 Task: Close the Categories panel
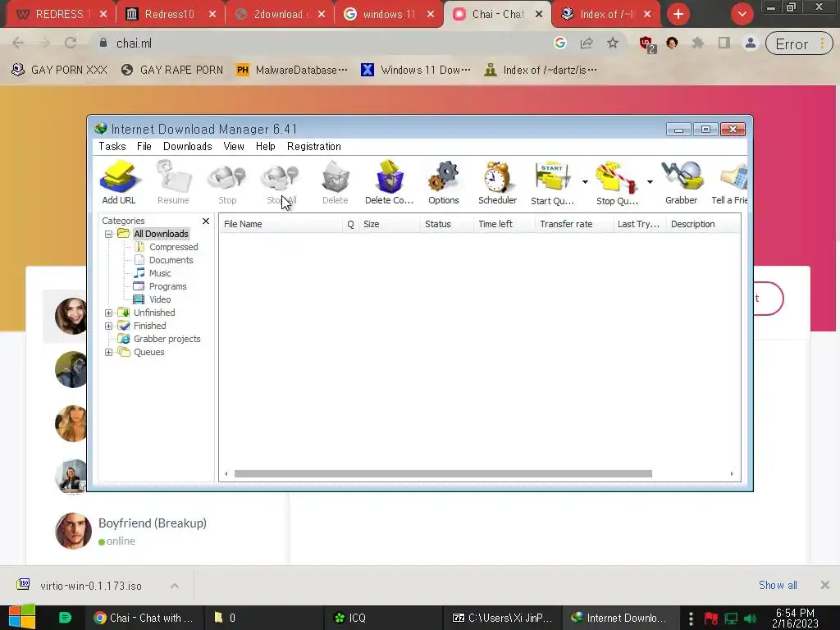(206, 221)
